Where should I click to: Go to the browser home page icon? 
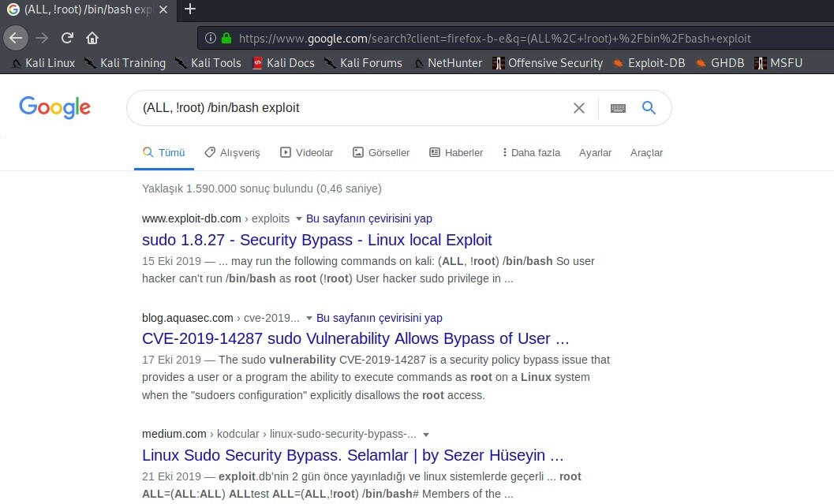(92, 38)
